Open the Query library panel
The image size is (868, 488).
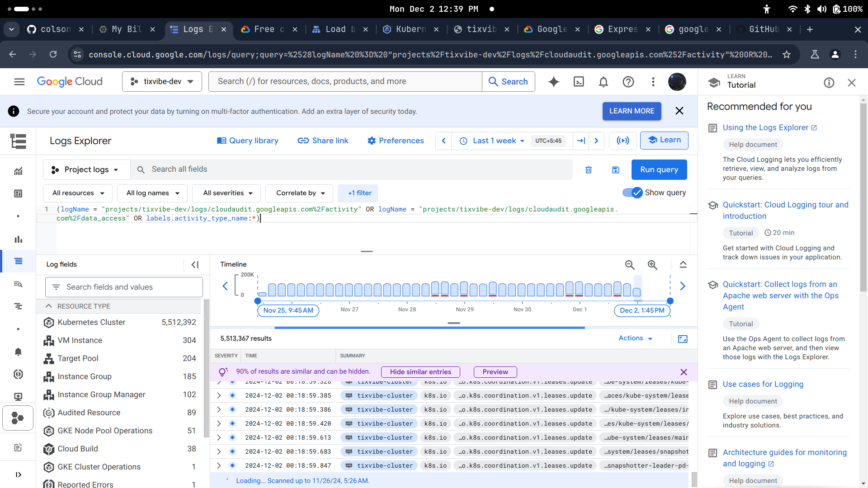pos(247,140)
